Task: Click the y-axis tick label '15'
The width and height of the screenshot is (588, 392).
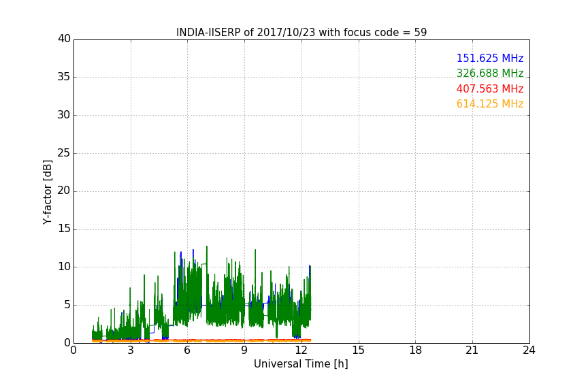Action: 64,229
